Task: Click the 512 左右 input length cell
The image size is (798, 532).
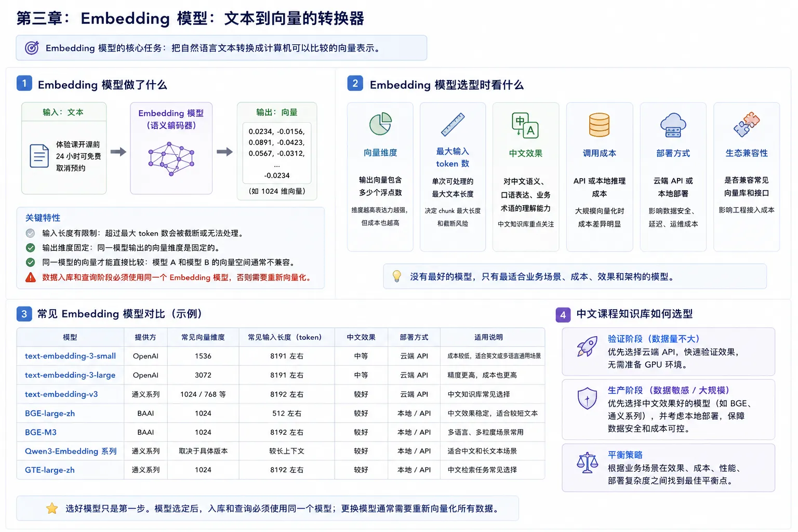Action: point(287,414)
